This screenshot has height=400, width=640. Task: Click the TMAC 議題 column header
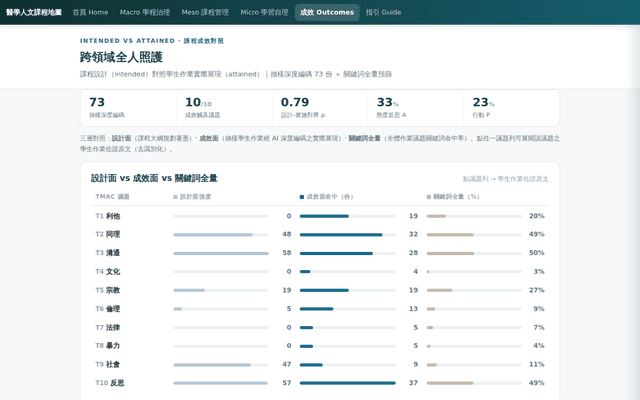point(112,197)
